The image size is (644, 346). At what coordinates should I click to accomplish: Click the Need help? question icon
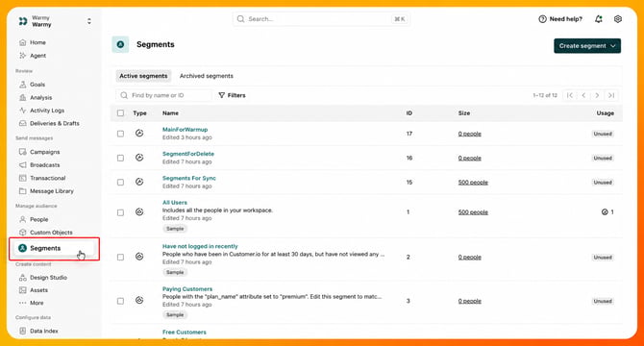click(542, 19)
